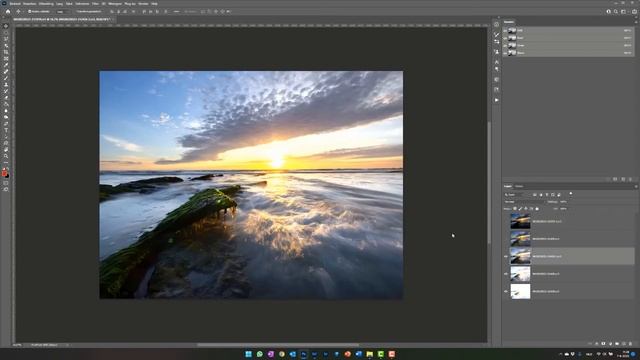
Task: Select the Zoom magnifier tool
Action: (6, 156)
